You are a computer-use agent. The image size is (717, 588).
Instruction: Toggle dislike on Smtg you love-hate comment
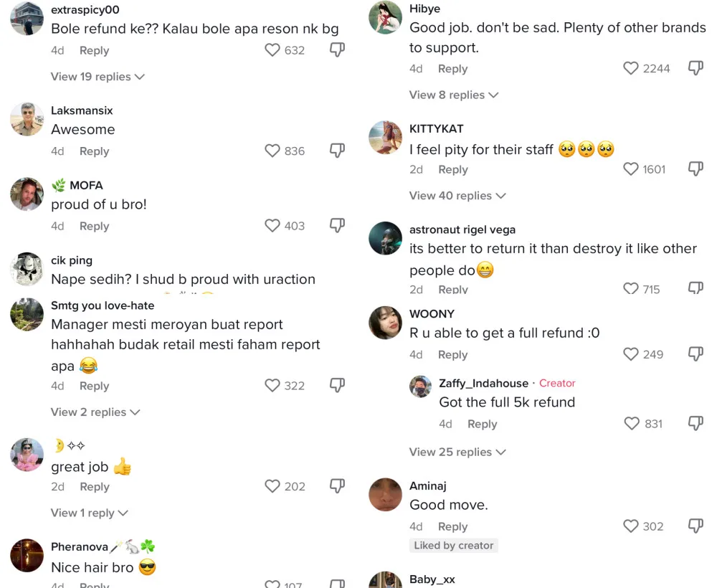[337, 386]
